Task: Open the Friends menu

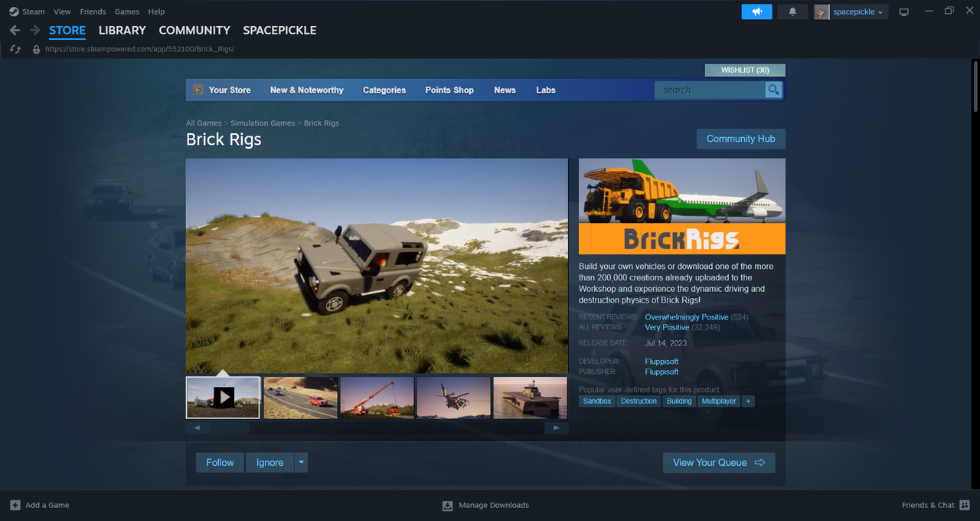Action: click(93, 11)
